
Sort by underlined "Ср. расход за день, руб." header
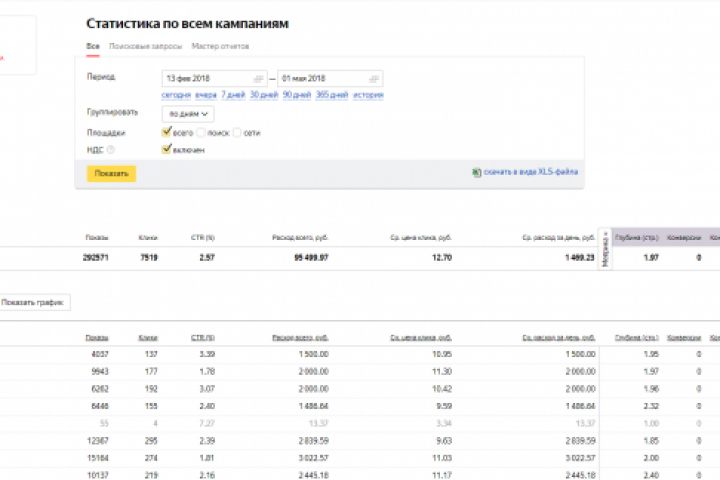pos(559,338)
